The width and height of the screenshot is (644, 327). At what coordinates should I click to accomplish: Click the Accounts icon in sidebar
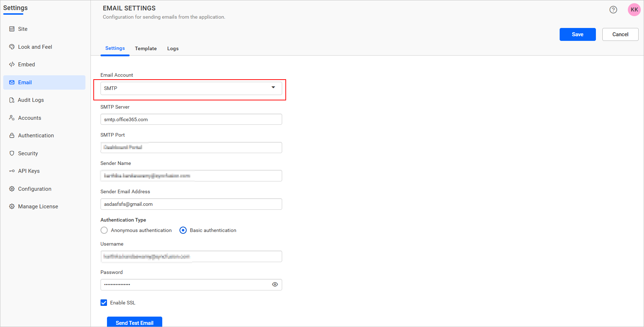(x=12, y=118)
